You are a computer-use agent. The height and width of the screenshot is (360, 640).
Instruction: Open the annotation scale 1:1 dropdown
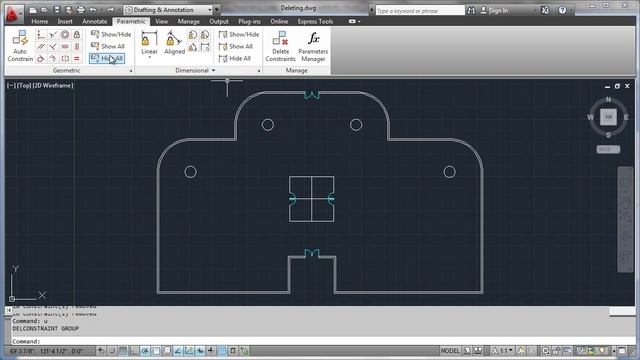coord(503,351)
